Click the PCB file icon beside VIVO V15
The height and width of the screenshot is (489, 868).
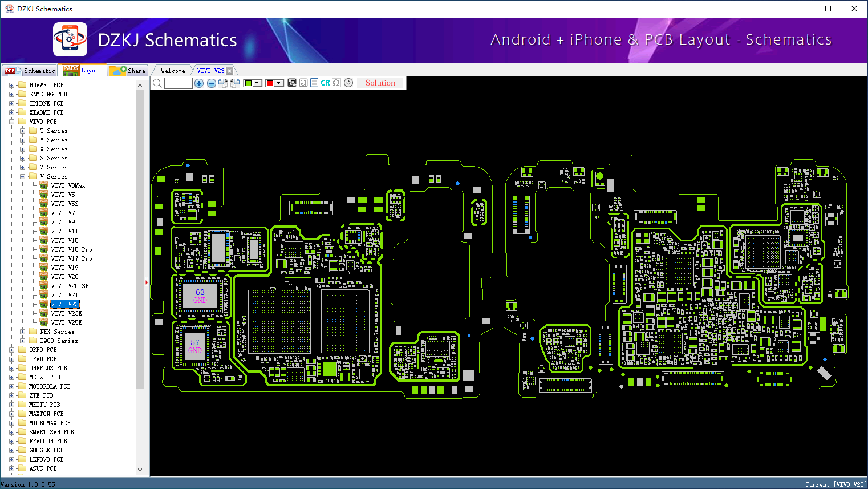[x=44, y=240]
